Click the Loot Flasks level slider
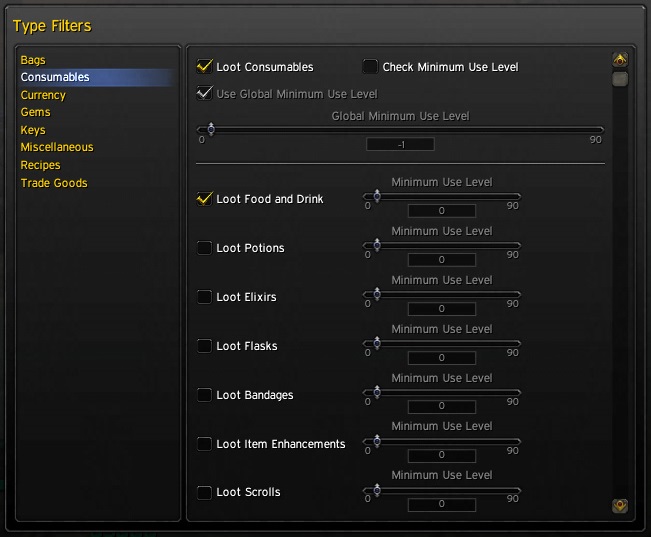The width and height of the screenshot is (651, 537). coord(442,343)
